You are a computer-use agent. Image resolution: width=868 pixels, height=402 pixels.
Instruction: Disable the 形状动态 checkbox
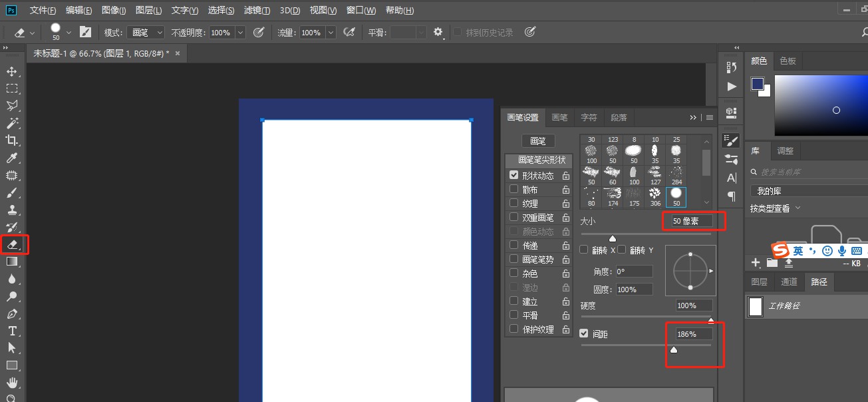(513, 174)
